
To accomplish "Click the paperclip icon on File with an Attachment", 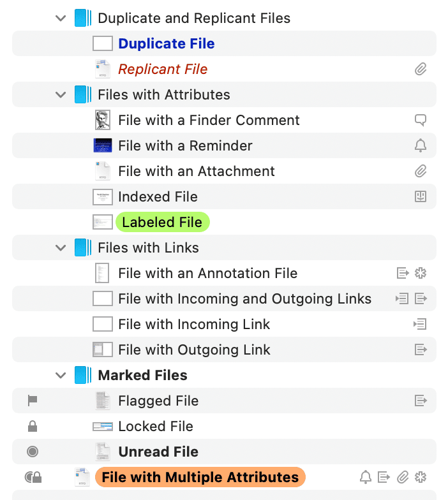I will [x=421, y=171].
